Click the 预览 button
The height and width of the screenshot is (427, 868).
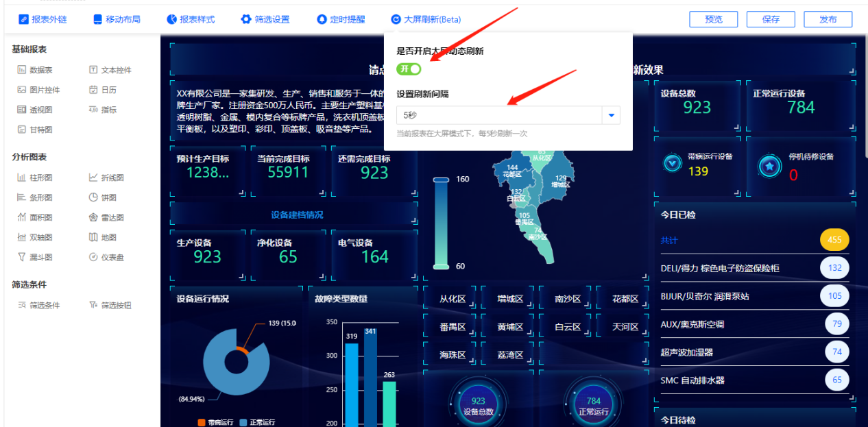(x=713, y=19)
